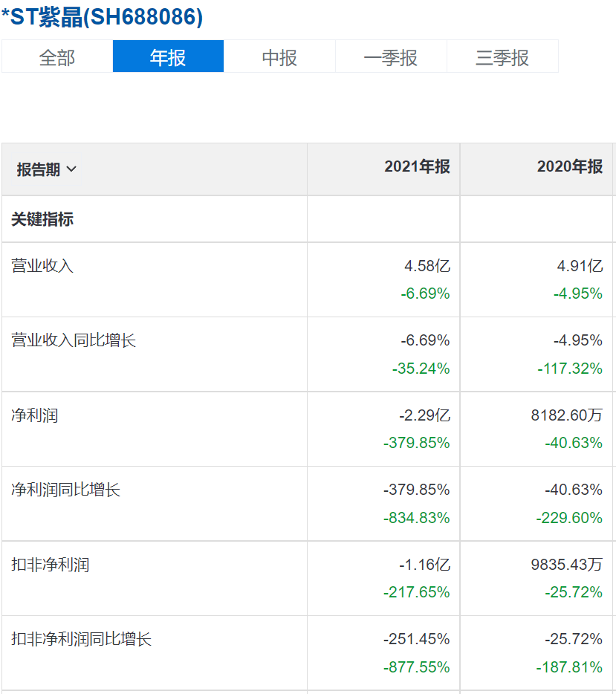Screen dimensions: 616x694
Task: Click the 关键指标 section header
Action: 42,219
